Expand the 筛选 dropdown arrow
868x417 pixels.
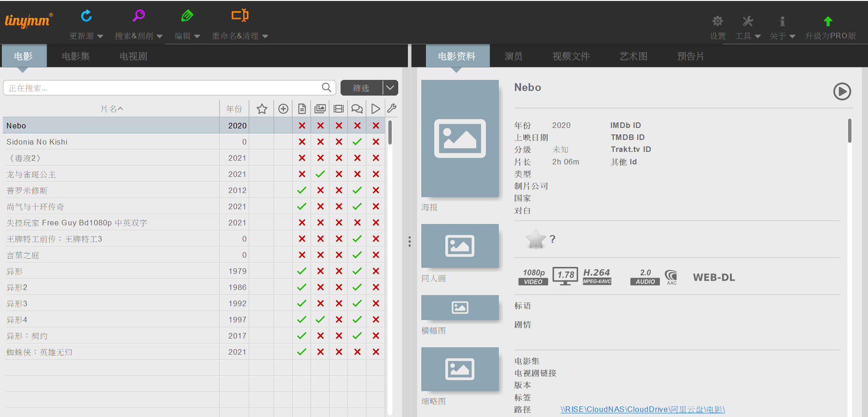point(390,88)
